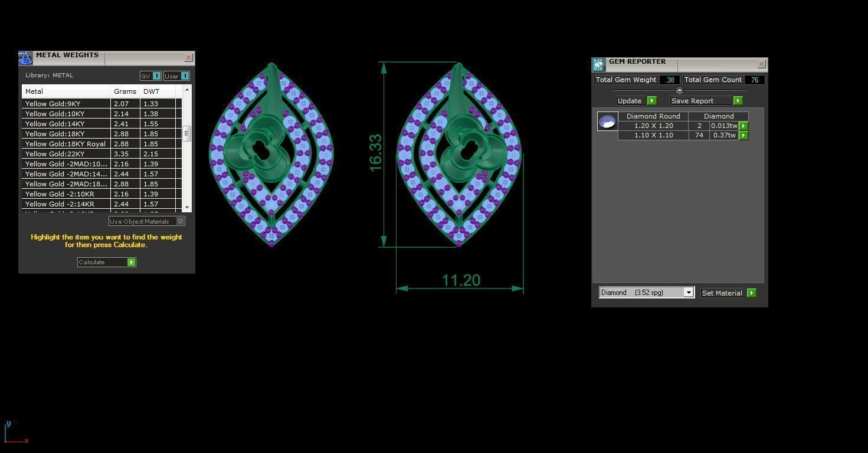
Task: Click the metal list scroll down arrow
Action: tap(186, 208)
